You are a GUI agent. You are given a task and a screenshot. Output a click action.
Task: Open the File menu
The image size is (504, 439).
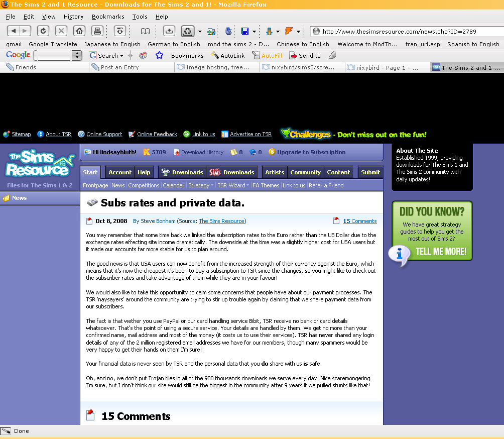click(x=11, y=17)
